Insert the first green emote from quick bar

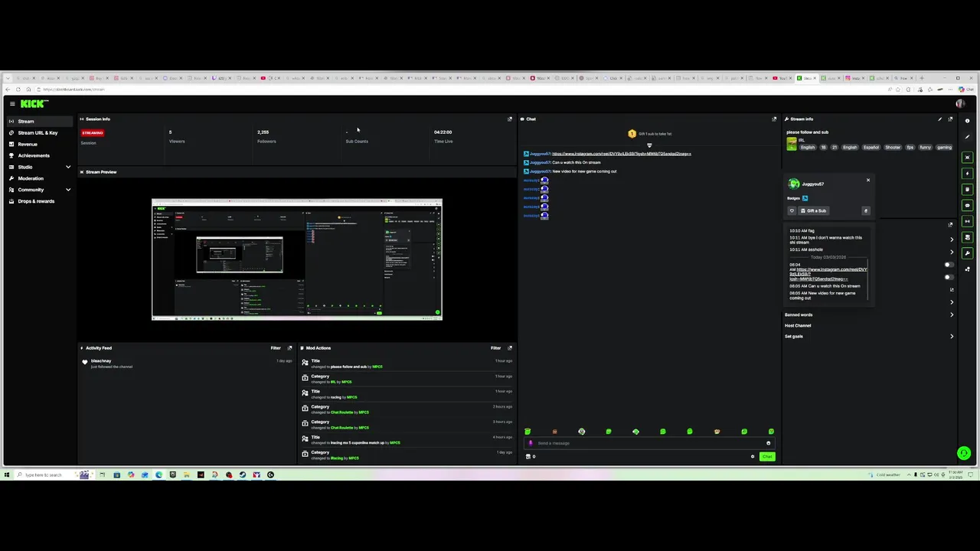click(528, 432)
